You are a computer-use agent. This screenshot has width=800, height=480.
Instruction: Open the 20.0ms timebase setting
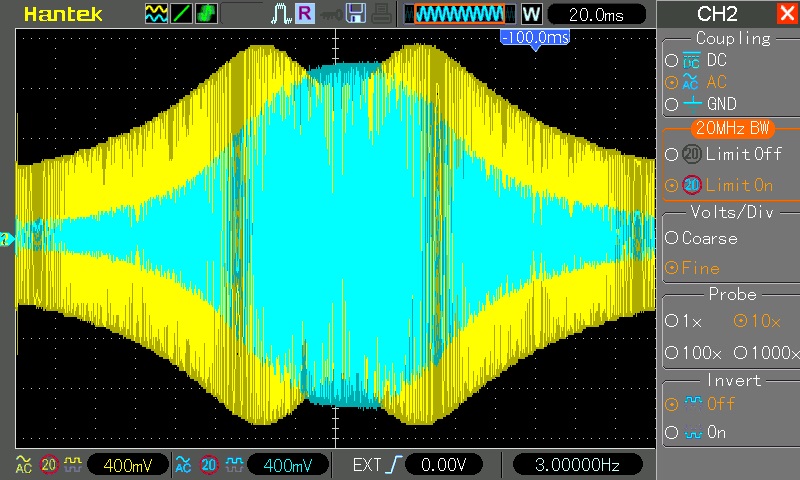(597, 14)
